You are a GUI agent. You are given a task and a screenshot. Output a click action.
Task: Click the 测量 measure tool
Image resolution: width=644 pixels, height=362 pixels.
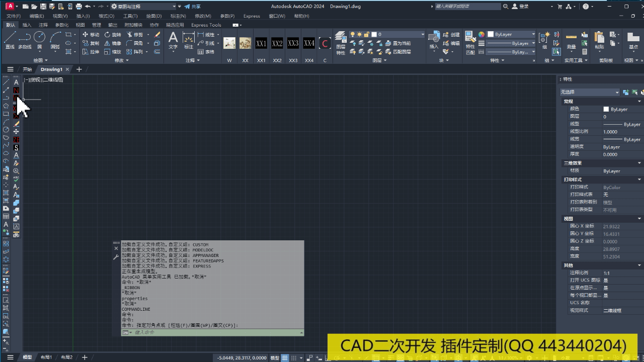571,40
